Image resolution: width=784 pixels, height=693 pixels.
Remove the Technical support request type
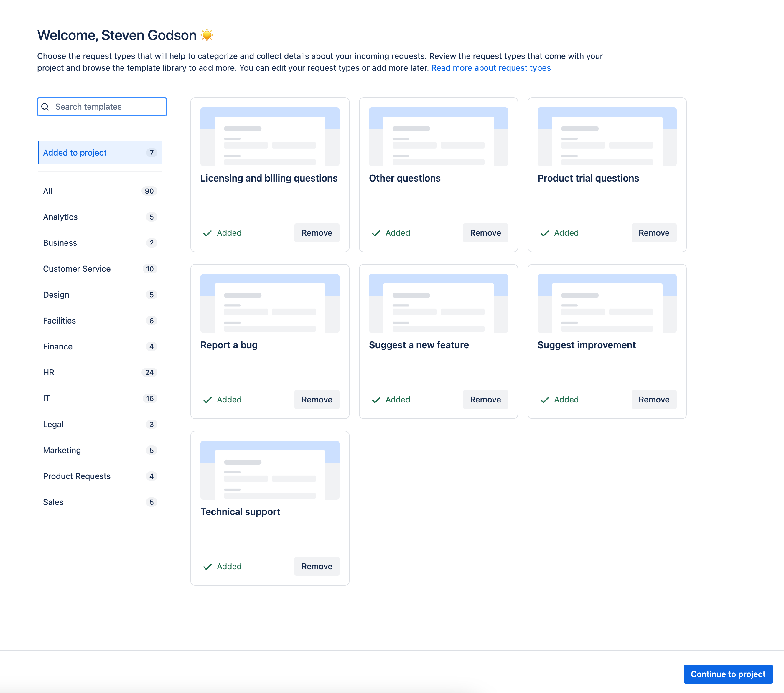(317, 566)
